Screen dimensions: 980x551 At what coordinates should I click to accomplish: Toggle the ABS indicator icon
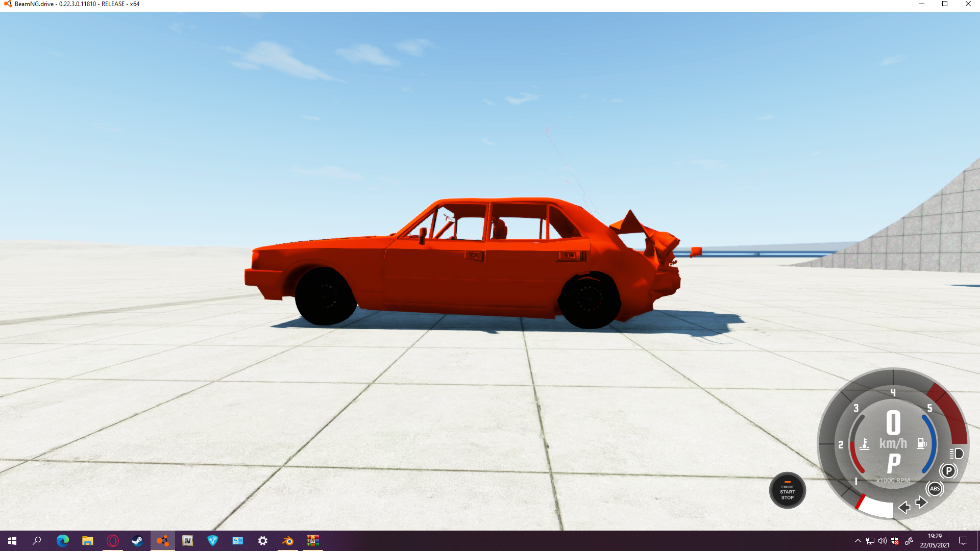tap(935, 489)
